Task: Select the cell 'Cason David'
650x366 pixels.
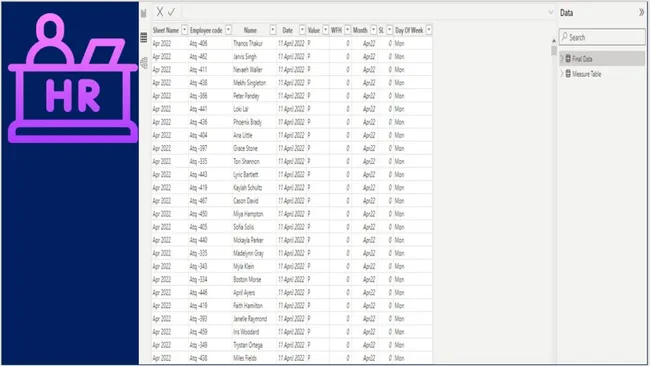Action: [255, 201]
